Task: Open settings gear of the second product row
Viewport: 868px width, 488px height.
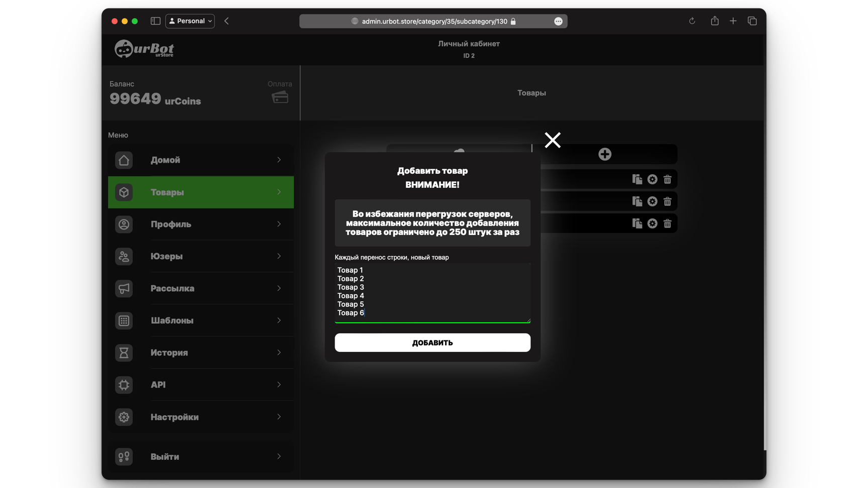Action: click(652, 201)
